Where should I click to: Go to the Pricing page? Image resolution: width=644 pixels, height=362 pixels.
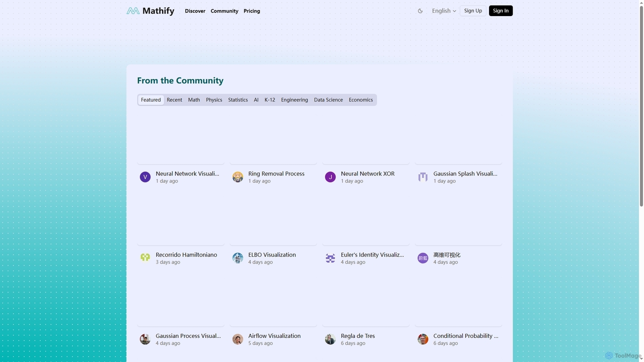252,11
